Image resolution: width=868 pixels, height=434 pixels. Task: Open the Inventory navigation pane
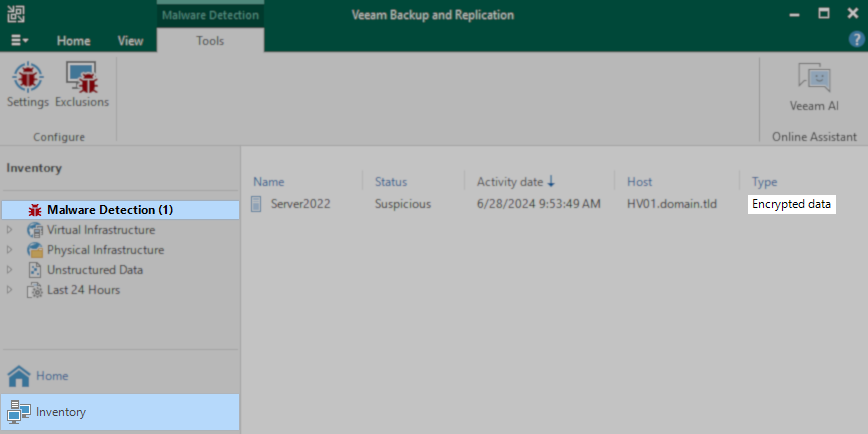(x=120, y=412)
